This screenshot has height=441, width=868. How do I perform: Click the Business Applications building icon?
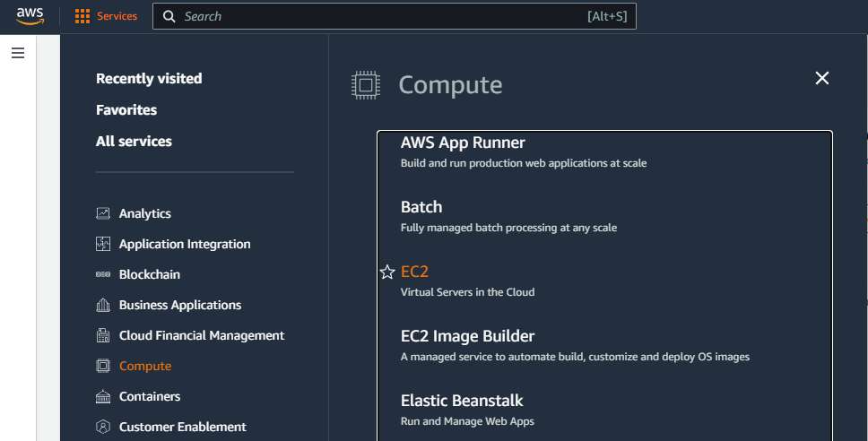(x=103, y=305)
